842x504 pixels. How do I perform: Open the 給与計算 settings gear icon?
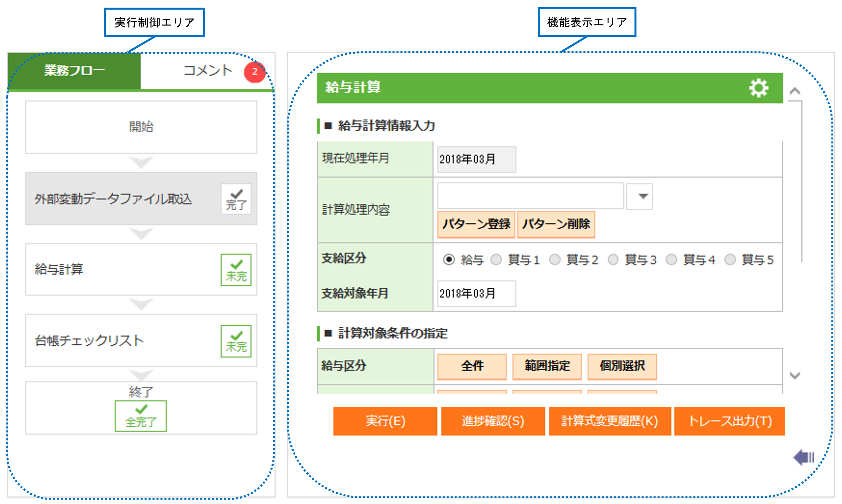click(x=758, y=88)
